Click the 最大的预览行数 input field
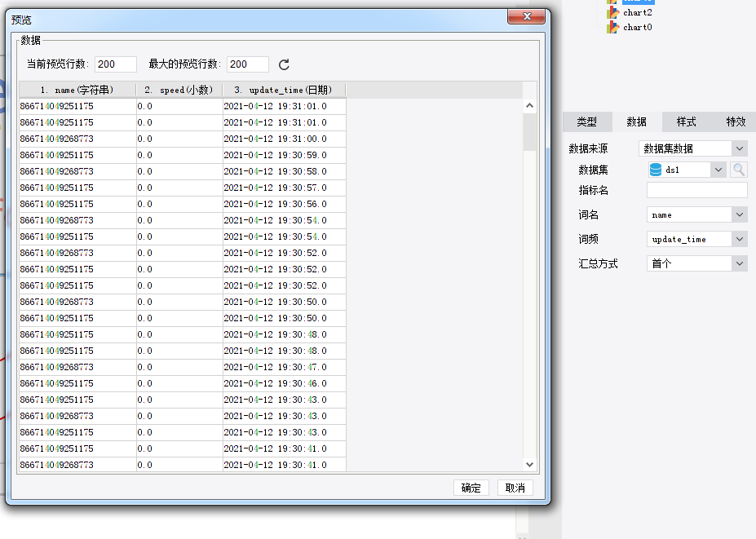The width and height of the screenshot is (756, 539). click(248, 64)
